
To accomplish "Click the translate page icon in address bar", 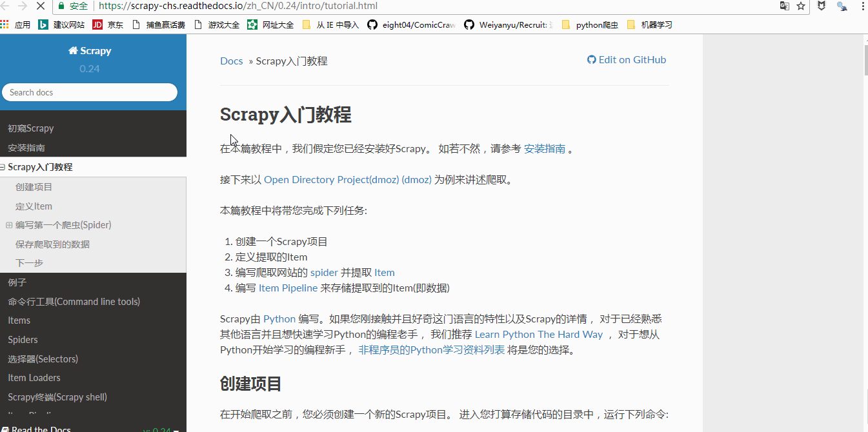I will tap(784, 6).
